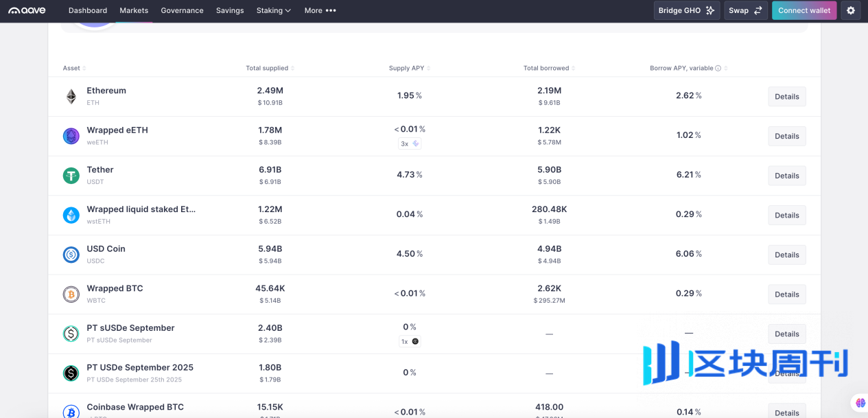Click USD Coin's 6.06% borrow APY
Screen dimensions: 868x418
point(689,254)
